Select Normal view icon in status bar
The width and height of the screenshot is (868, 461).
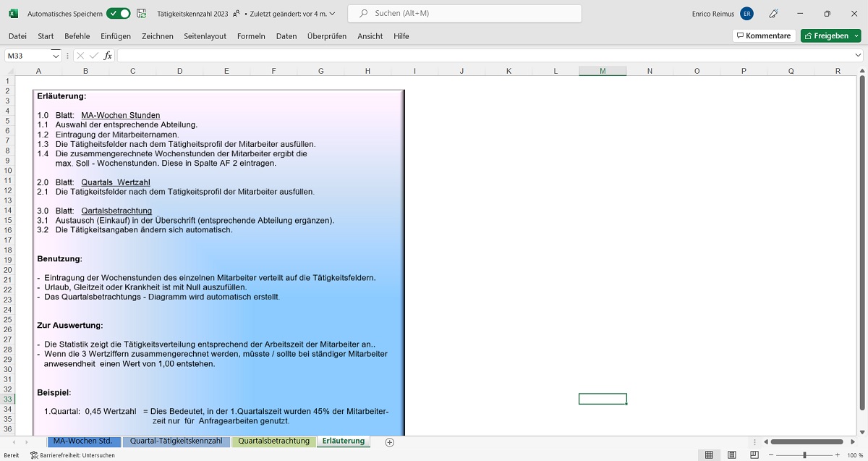[709, 455]
